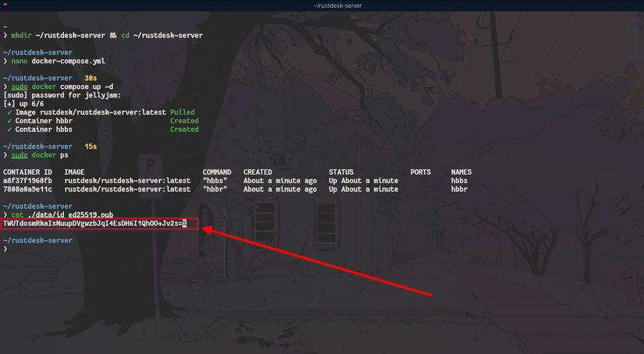This screenshot has height=354, width=644.
Task: Click container ID a8f37f1968fb
Action: click(27, 180)
